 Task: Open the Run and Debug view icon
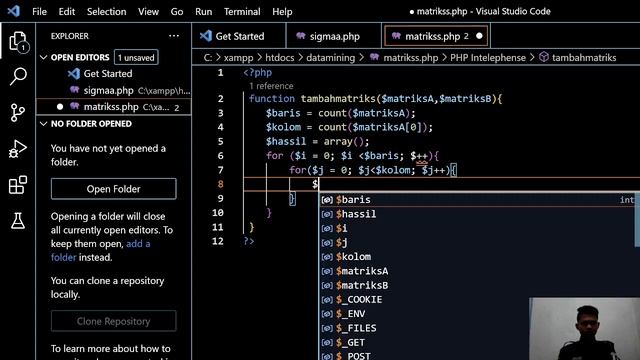click(x=18, y=149)
